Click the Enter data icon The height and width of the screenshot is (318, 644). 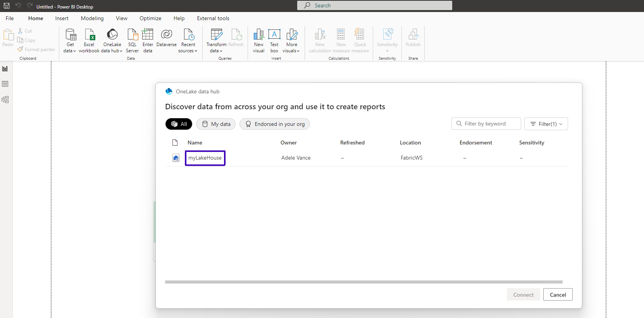(x=148, y=35)
